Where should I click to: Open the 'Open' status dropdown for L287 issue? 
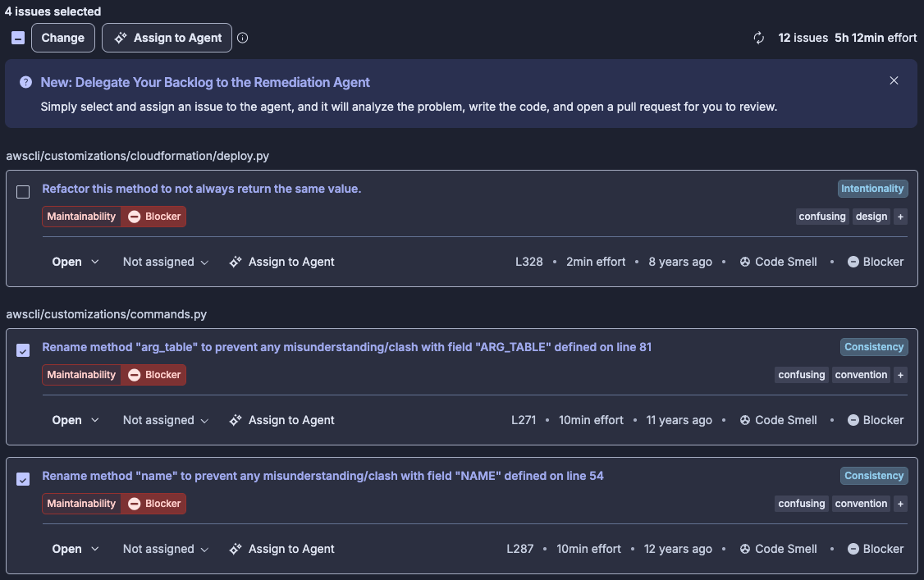click(75, 550)
